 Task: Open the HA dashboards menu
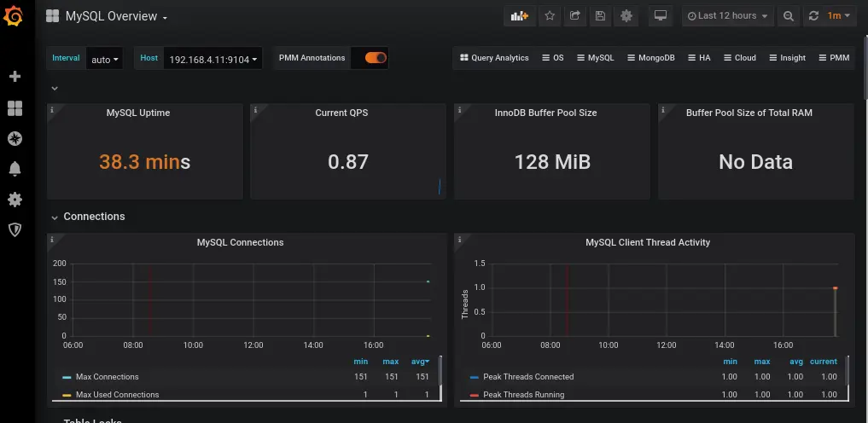coord(699,57)
